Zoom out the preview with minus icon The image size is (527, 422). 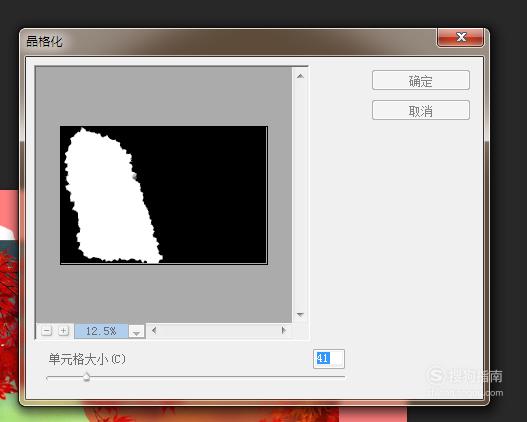tap(47, 331)
